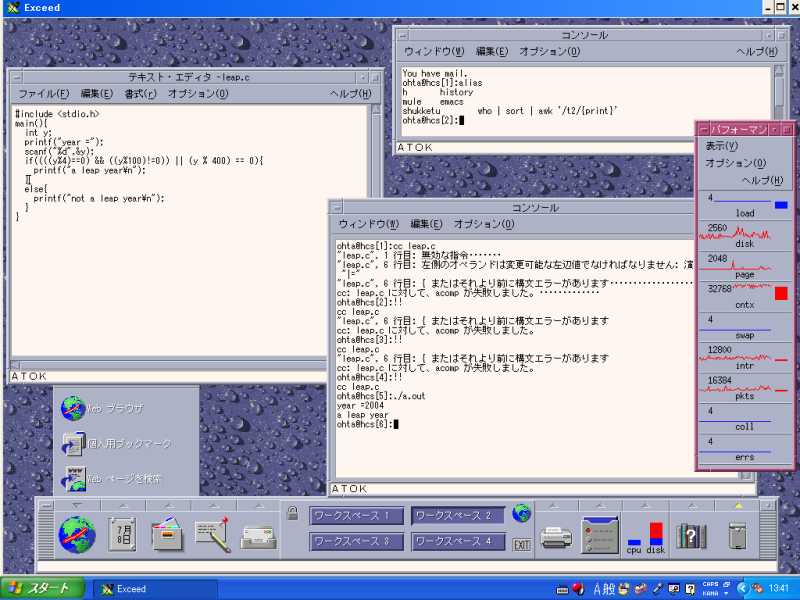Open the printer icon on front panel

click(556, 537)
